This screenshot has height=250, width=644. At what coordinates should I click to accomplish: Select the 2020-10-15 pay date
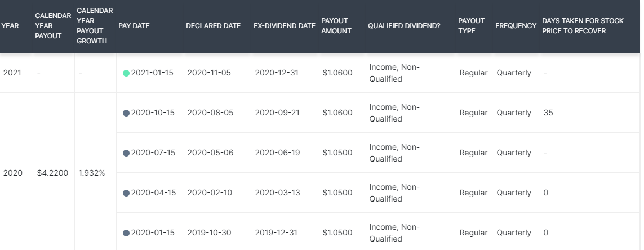(152, 113)
